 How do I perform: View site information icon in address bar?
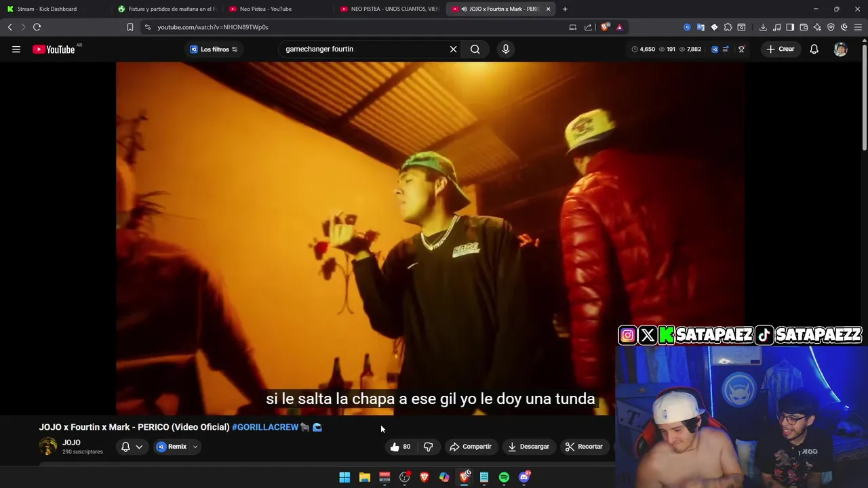pyautogui.click(x=147, y=27)
